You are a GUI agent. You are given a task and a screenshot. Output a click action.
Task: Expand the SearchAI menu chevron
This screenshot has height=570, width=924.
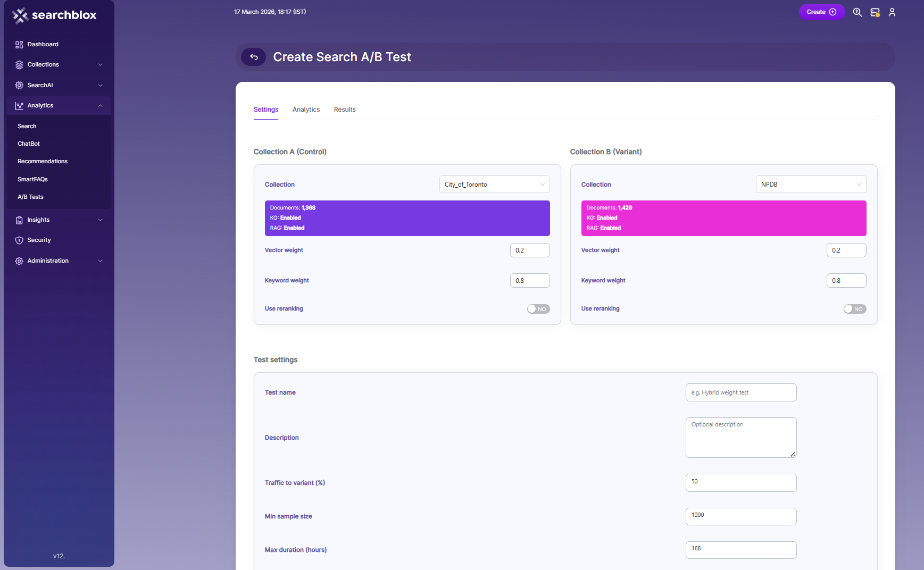pos(100,85)
